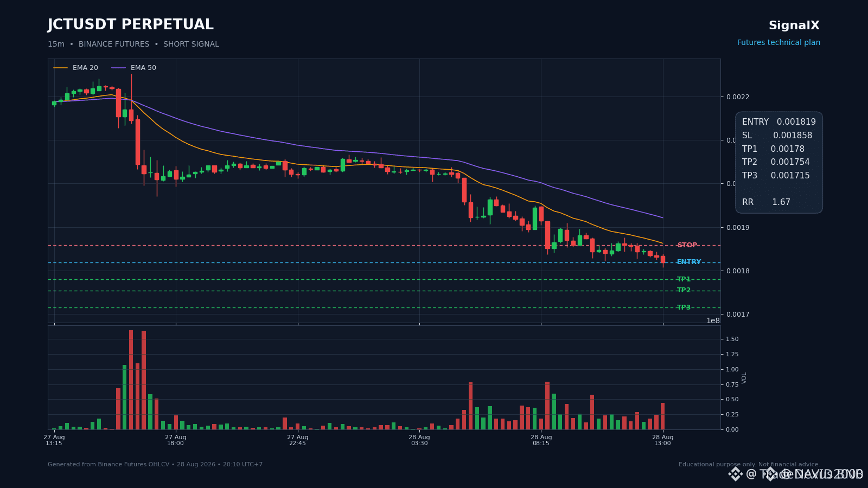Viewport: 868px width, 488px height.
Task: Select the EMA 20 legend label
Action: pyautogui.click(x=85, y=68)
